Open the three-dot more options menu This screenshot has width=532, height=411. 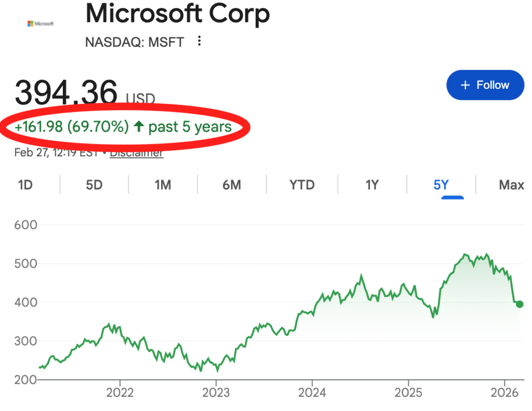coord(199,41)
